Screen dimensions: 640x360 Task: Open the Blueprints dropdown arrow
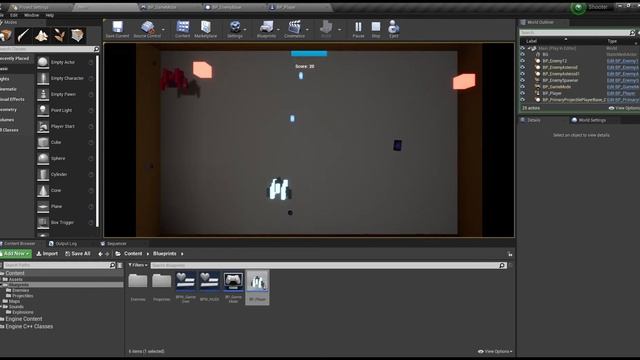pyautogui.click(x=278, y=29)
